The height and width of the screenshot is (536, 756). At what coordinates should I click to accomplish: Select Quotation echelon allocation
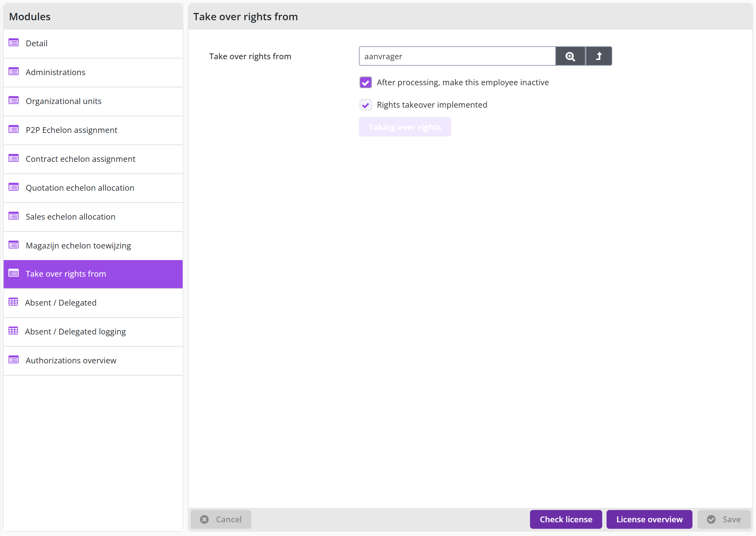(x=93, y=188)
